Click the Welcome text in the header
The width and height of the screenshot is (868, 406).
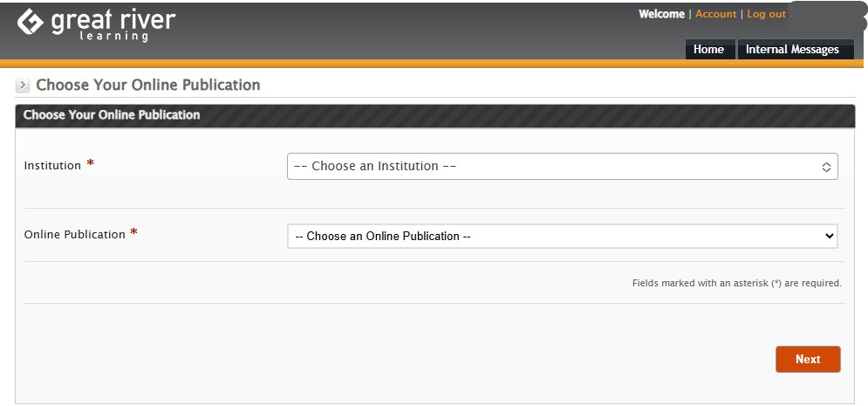coord(661,14)
